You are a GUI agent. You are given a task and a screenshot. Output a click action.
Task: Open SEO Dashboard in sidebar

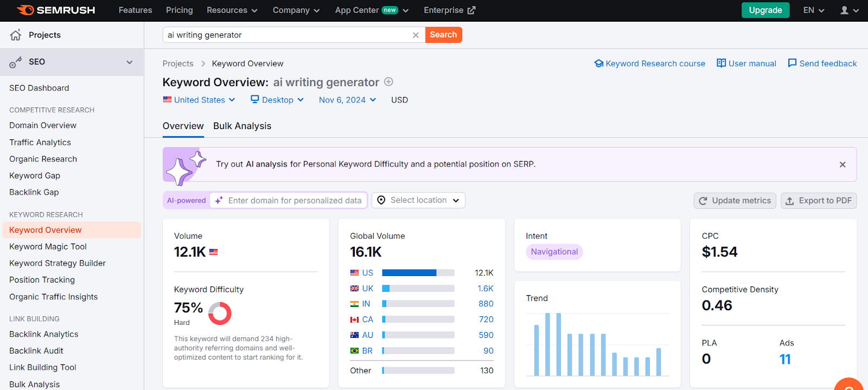tap(39, 88)
